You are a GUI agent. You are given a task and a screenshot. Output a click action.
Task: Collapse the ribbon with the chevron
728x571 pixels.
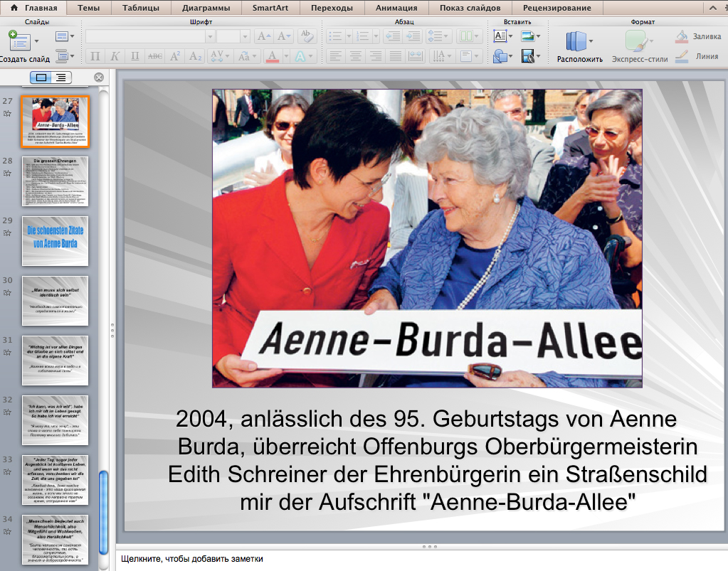(713, 7)
